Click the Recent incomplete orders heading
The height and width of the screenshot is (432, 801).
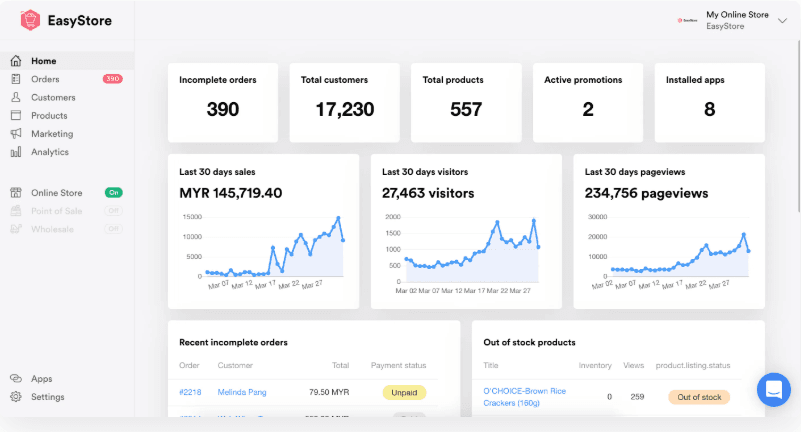pos(233,342)
